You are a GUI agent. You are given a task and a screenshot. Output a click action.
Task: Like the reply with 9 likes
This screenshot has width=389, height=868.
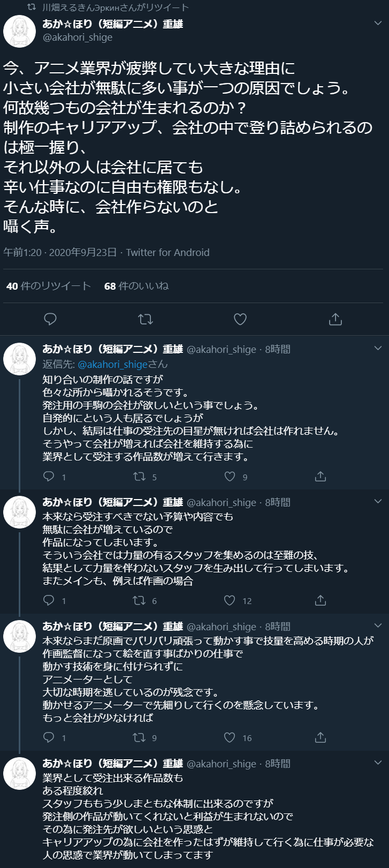[x=230, y=477]
